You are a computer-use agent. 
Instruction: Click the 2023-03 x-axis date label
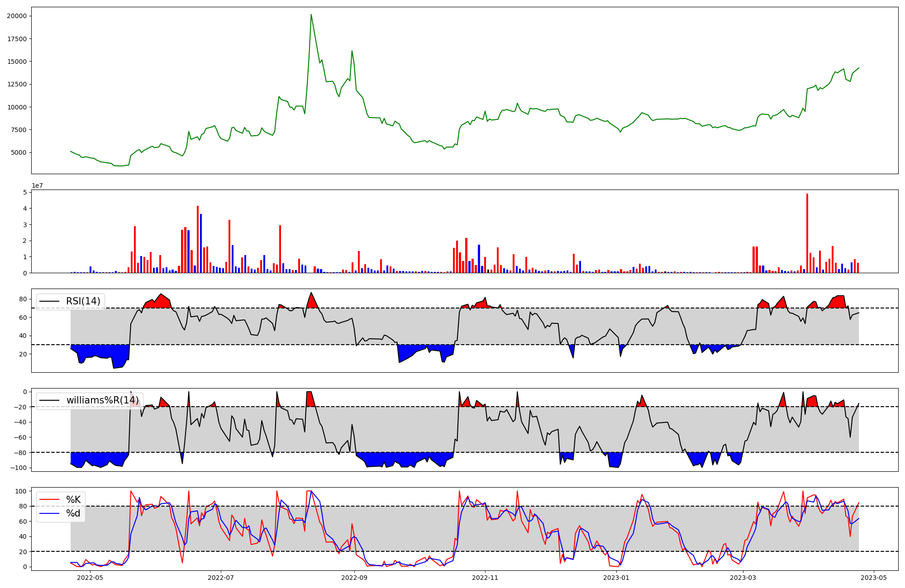[x=743, y=578]
